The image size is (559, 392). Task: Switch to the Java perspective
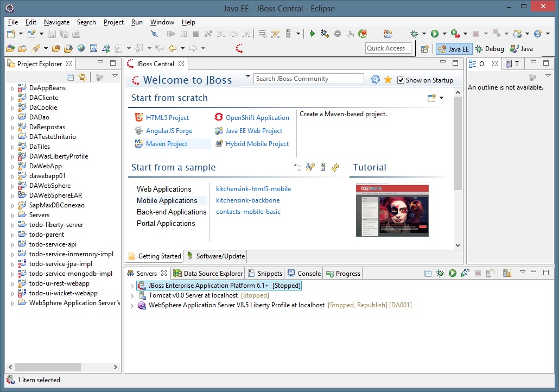pyautogui.click(x=521, y=49)
